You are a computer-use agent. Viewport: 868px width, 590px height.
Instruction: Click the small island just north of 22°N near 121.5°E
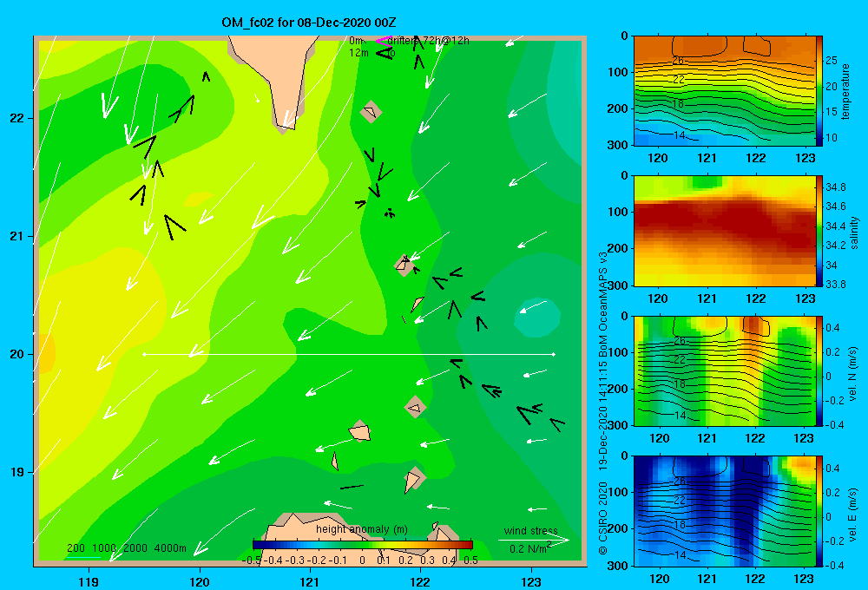pos(371,112)
